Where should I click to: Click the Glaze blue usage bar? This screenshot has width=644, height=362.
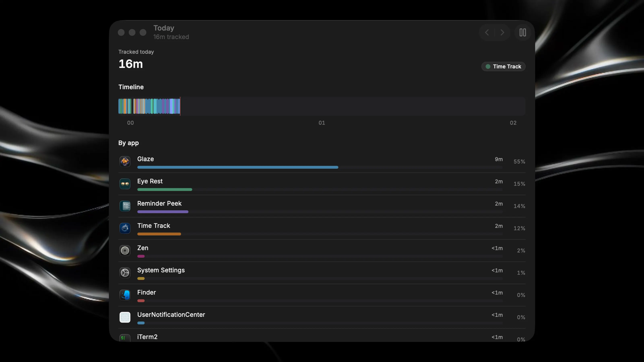(238, 167)
